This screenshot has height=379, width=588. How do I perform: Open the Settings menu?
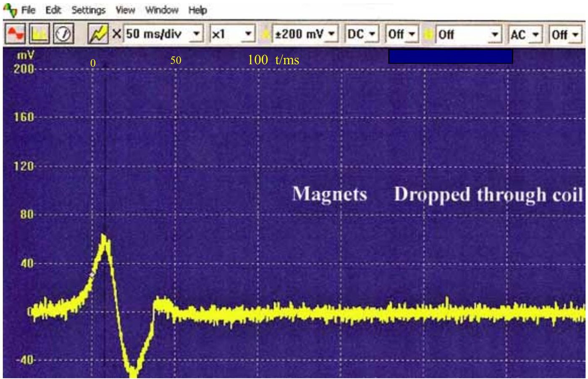(x=88, y=10)
